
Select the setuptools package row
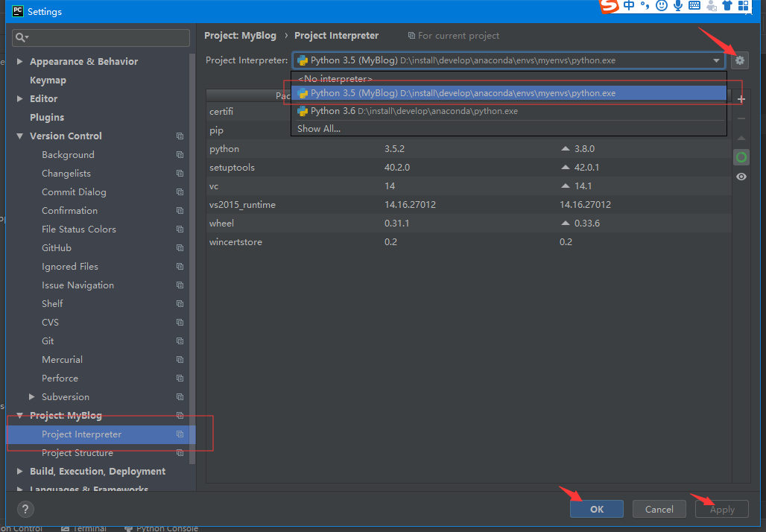[x=469, y=167]
